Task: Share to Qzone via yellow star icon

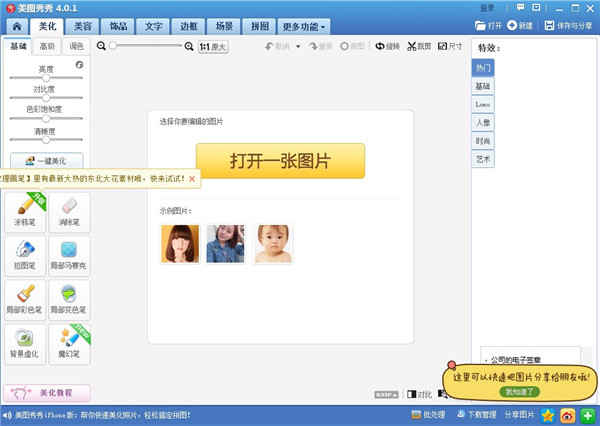Action: pyautogui.click(x=548, y=415)
